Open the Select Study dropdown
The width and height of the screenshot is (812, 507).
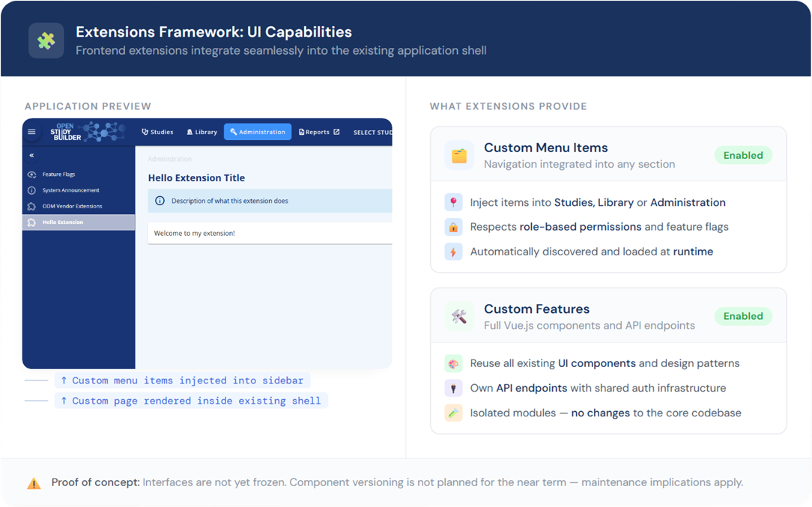(x=372, y=132)
